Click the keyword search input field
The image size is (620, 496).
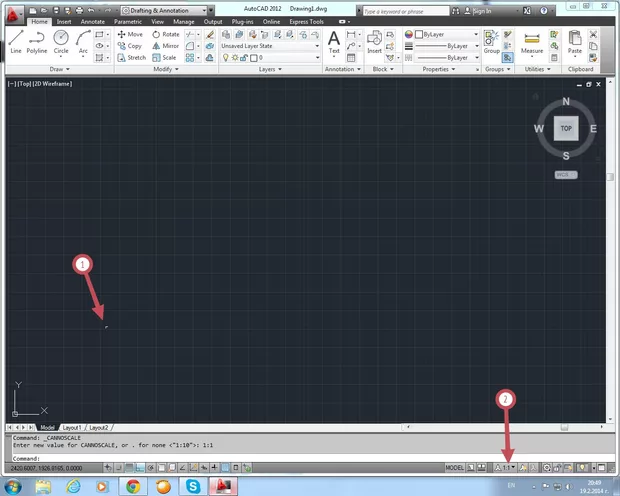pyautogui.click(x=407, y=10)
